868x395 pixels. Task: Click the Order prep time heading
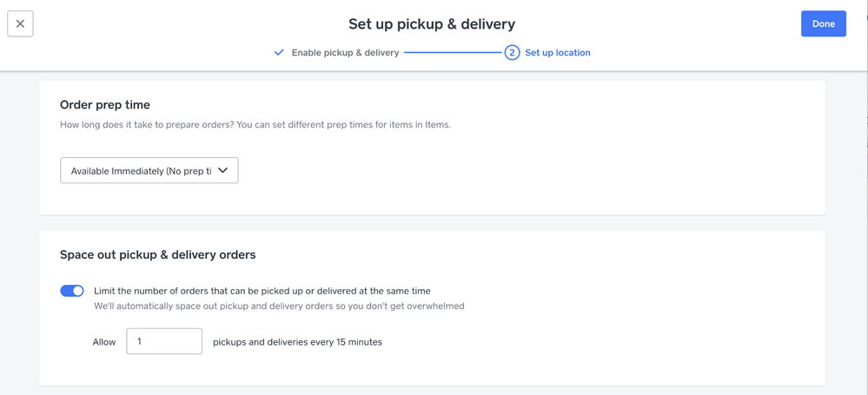click(105, 105)
